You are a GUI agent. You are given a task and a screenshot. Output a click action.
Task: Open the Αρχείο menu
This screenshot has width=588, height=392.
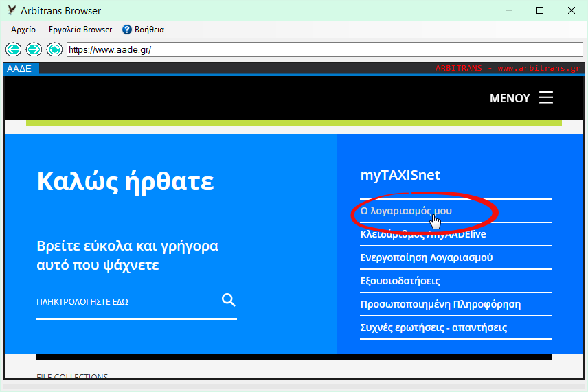pyautogui.click(x=23, y=30)
